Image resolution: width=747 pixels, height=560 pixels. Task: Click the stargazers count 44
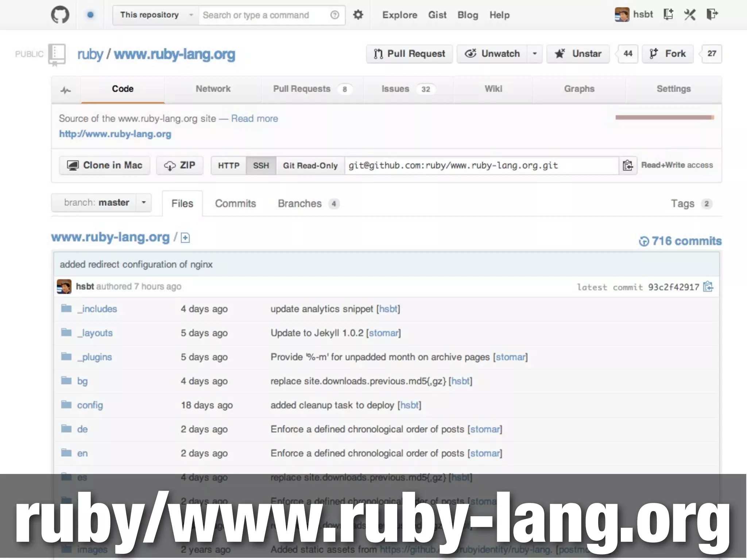click(628, 54)
